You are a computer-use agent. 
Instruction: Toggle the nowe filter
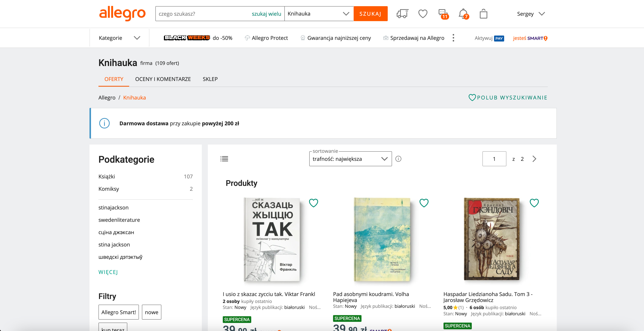tap(151, 312)
